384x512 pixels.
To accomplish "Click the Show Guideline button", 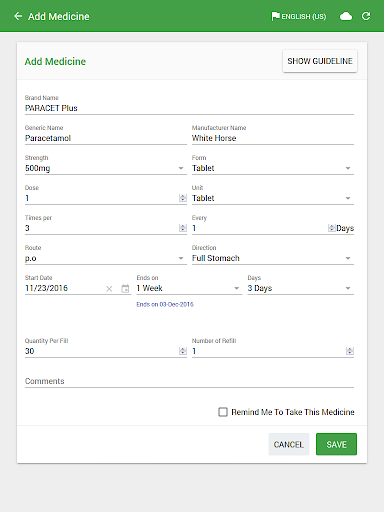I will coord(320,61).
